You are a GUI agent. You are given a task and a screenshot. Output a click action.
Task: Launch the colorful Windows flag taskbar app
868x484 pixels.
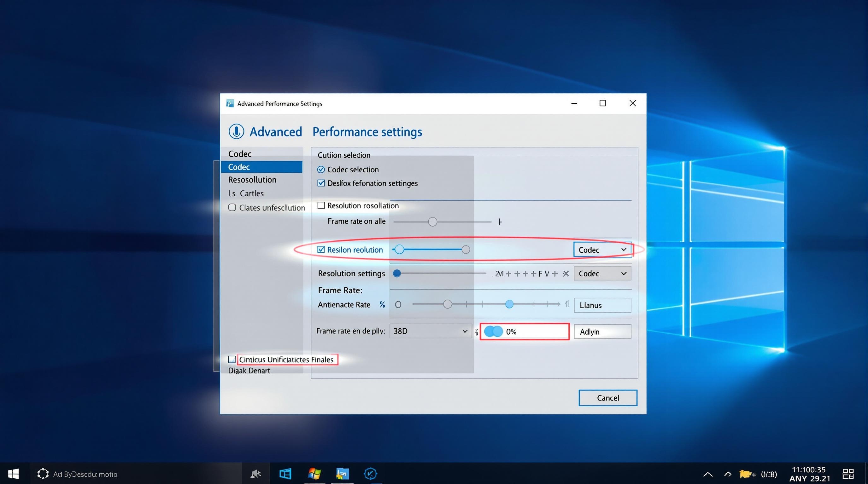coord(314,474)
